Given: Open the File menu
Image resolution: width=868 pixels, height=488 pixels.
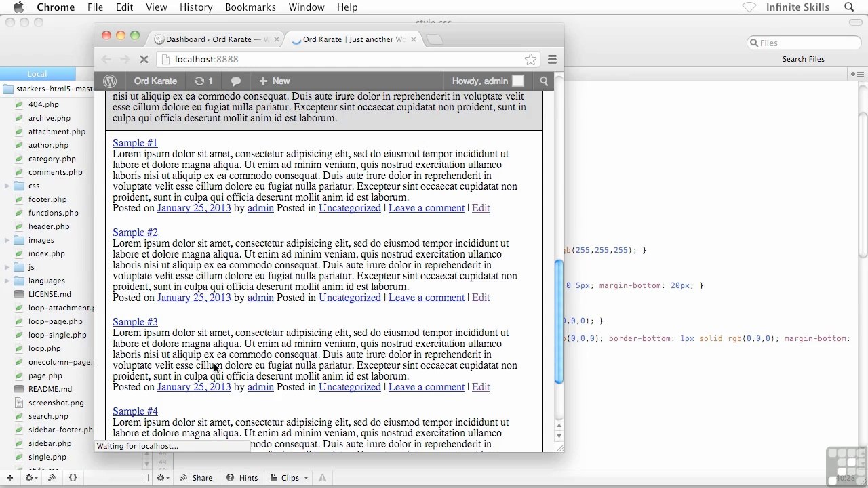Looking at the screenshot, I should coord(95,7).
